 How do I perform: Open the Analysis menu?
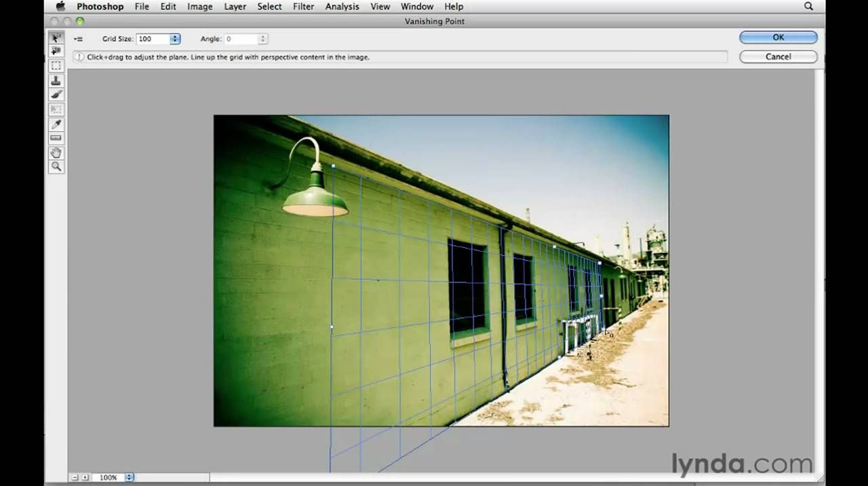pos(342,6)
